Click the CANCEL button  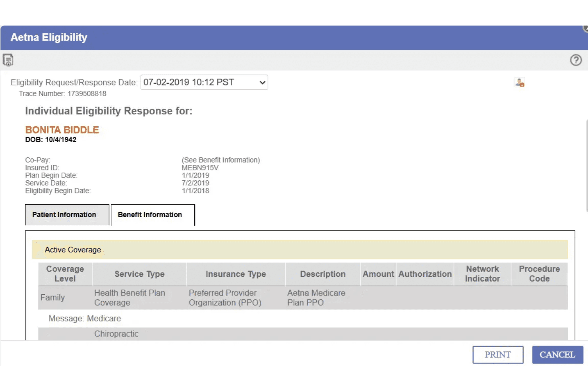click(x=557, y=355)
